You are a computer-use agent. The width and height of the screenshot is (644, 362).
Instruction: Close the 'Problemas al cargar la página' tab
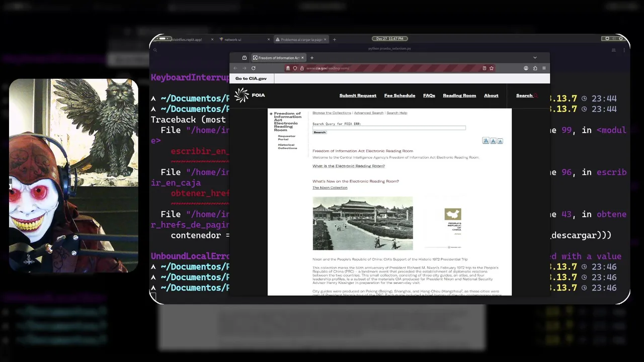coord(325,39)
